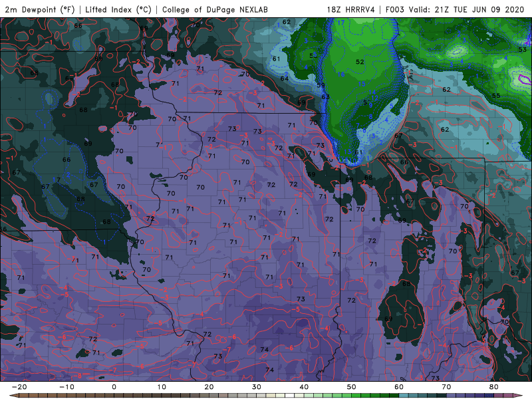Viewport: 532px width, 399px height.
Task: Select the 50 tick label on color bar
Action: (352, 387)
